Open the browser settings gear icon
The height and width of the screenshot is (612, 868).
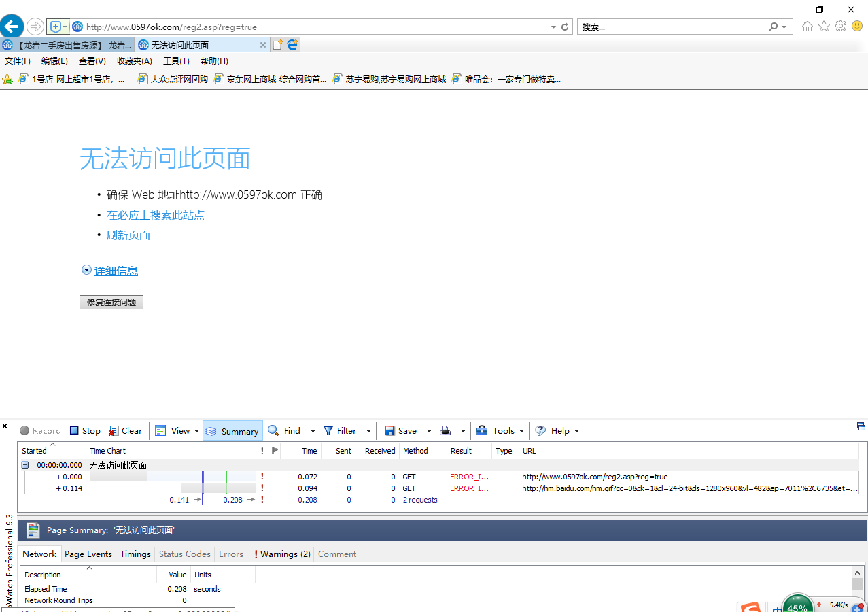pyautogui.click(x=841, y=27)
